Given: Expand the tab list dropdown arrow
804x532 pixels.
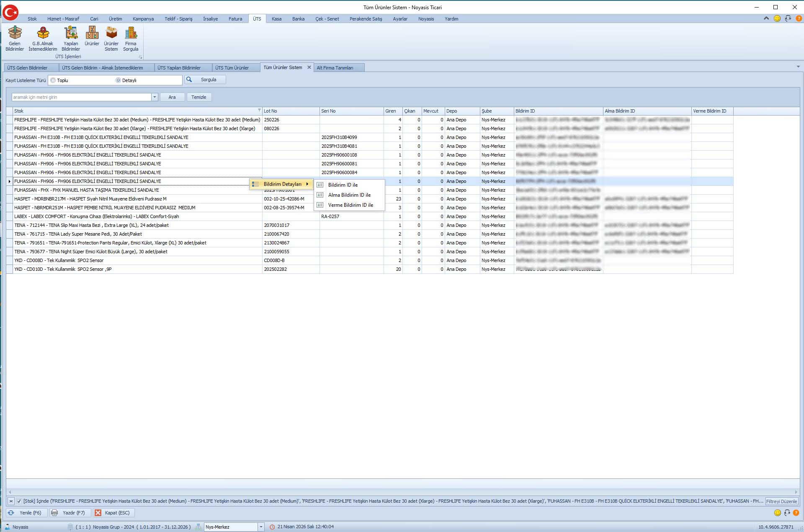Looking at the screenshot, I should (798, 67).
